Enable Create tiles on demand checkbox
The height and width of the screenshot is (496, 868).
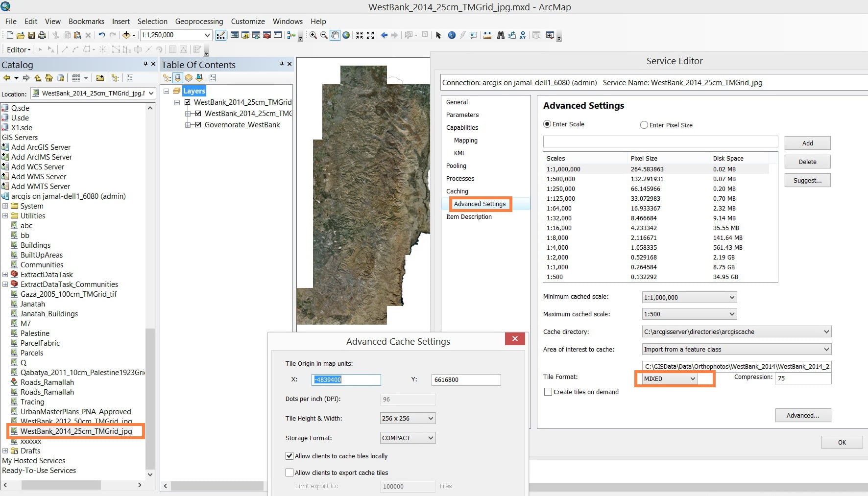548,392
